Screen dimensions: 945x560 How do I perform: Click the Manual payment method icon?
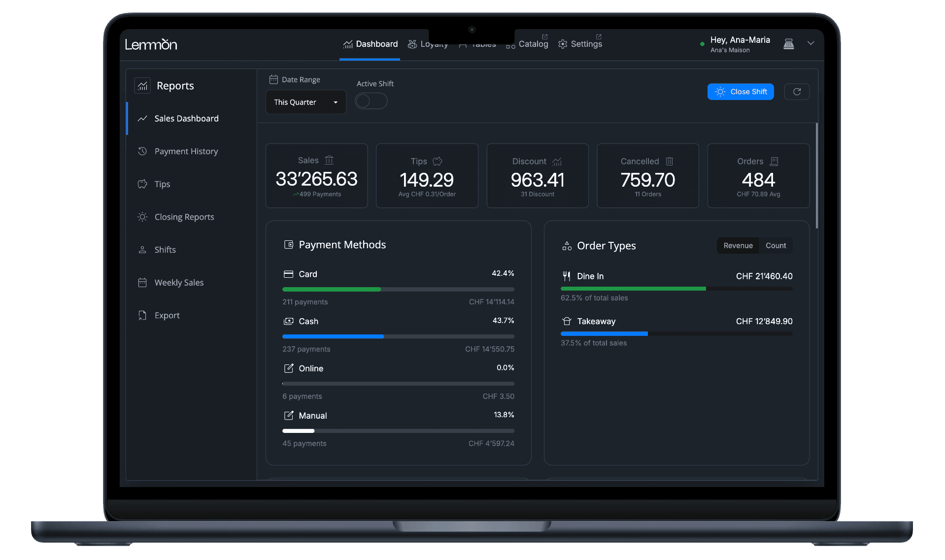[x=288, y=416]
